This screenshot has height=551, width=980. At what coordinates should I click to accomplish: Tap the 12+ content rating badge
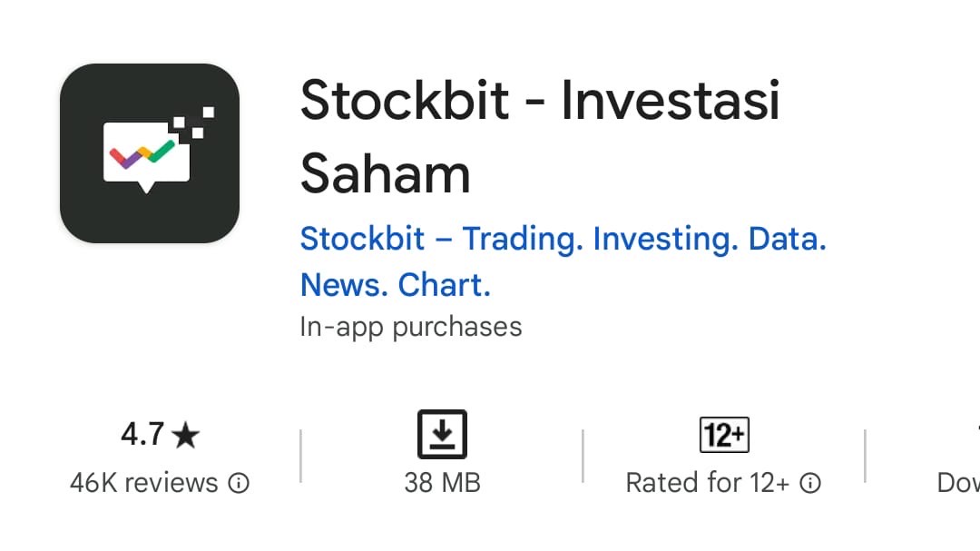pyautogui.click(x=723, y=436)
